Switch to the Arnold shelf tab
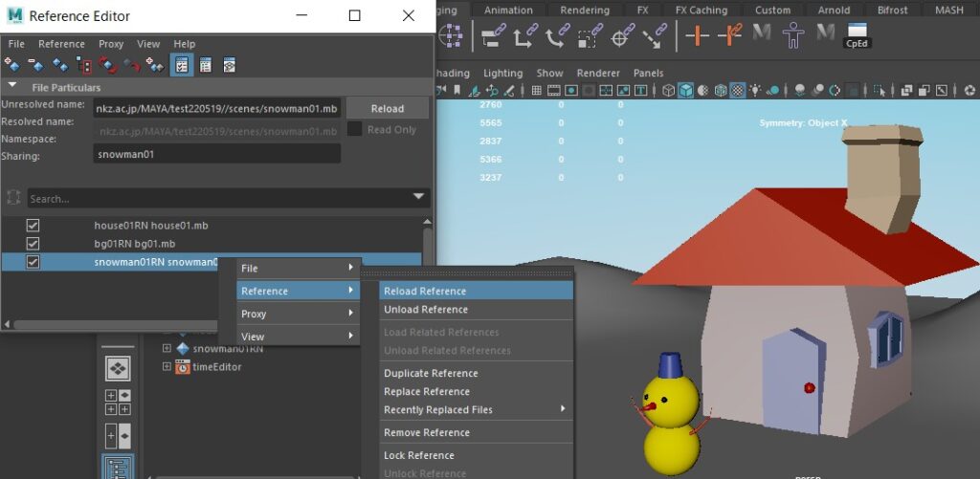 pos(834,10)
